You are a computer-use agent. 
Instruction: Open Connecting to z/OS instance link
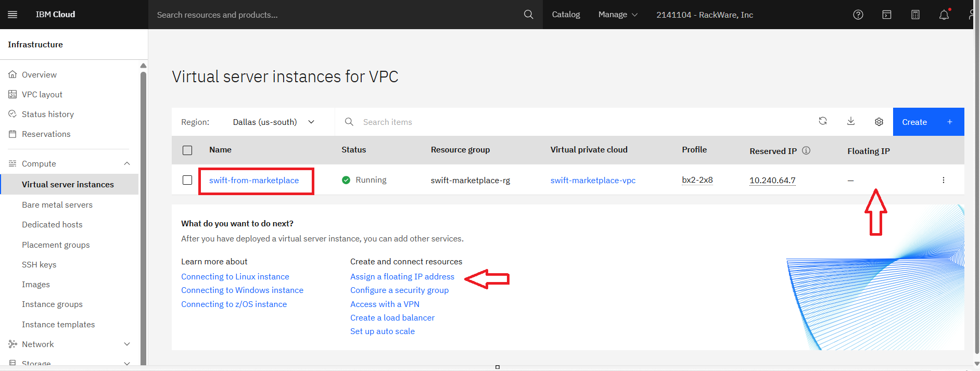(234, 304)
